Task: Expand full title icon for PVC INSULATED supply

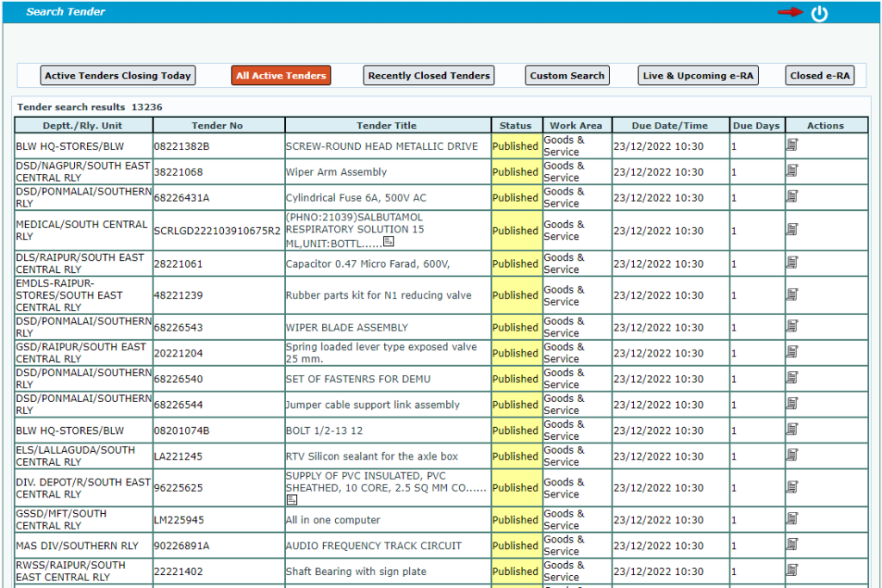Action: [292, 499]
